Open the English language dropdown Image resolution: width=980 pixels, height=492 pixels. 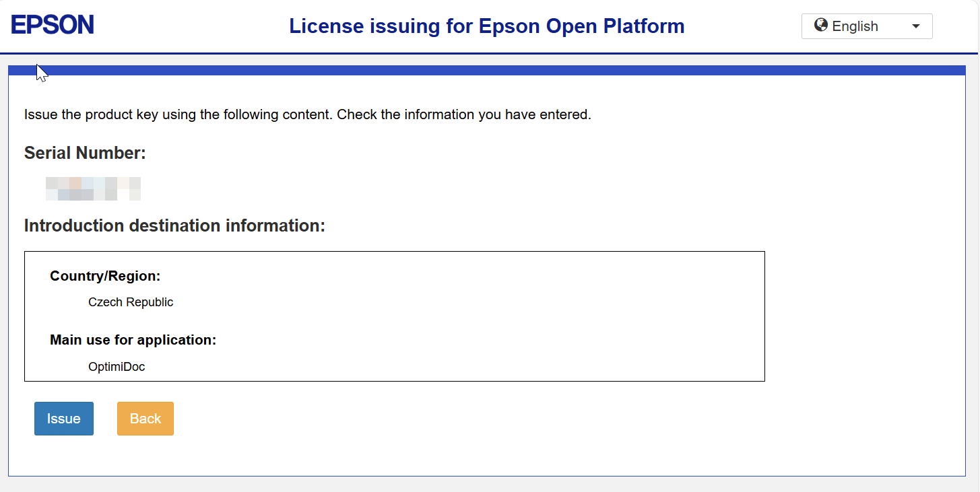coord(866,26)
